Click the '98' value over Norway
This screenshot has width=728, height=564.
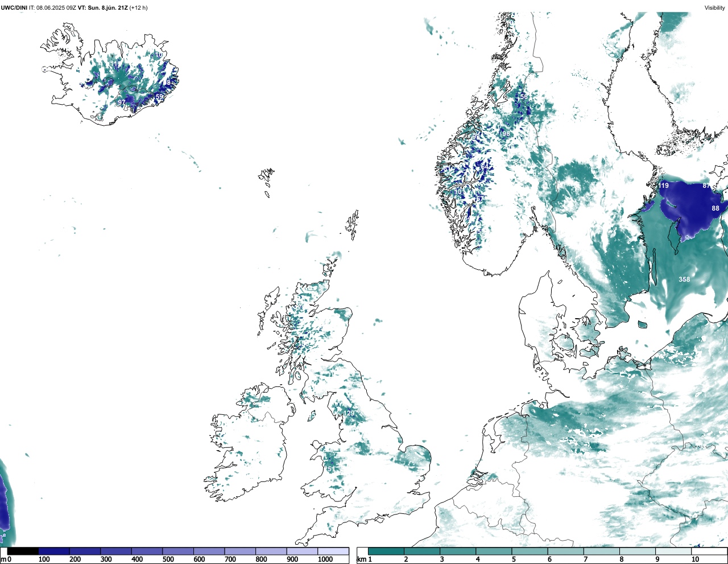point(506,134)
